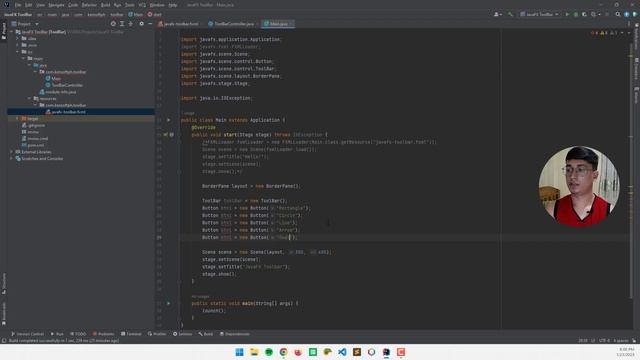Image resolution: width=640 pixels, height=360 pixels.
Task: Open the Project view type dropdown
Action: pyautogui.click(x=25, y=24)
